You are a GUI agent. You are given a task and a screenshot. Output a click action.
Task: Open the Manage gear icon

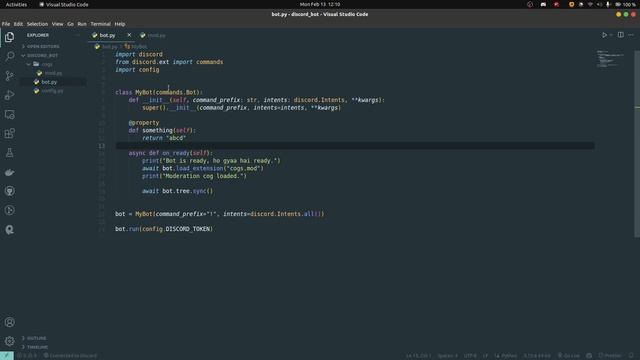[9, 341]
